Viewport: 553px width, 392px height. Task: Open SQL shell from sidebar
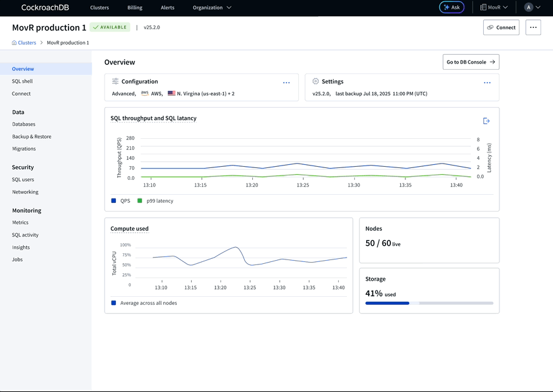(x=22, y=81)
